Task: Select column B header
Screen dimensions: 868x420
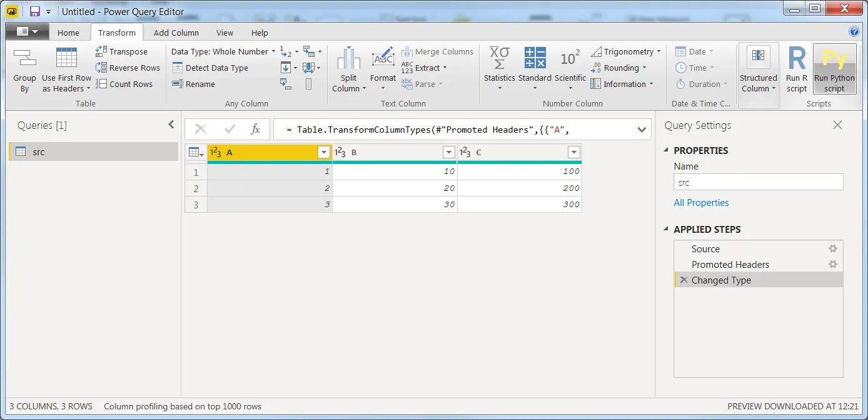Action: click(x=395, y=152)
